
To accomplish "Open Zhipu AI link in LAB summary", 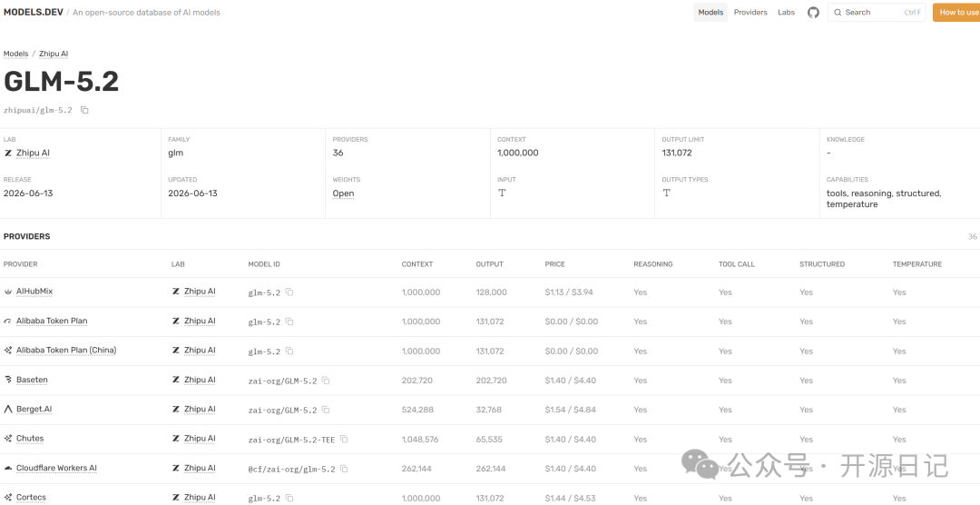I will point(34,153).
